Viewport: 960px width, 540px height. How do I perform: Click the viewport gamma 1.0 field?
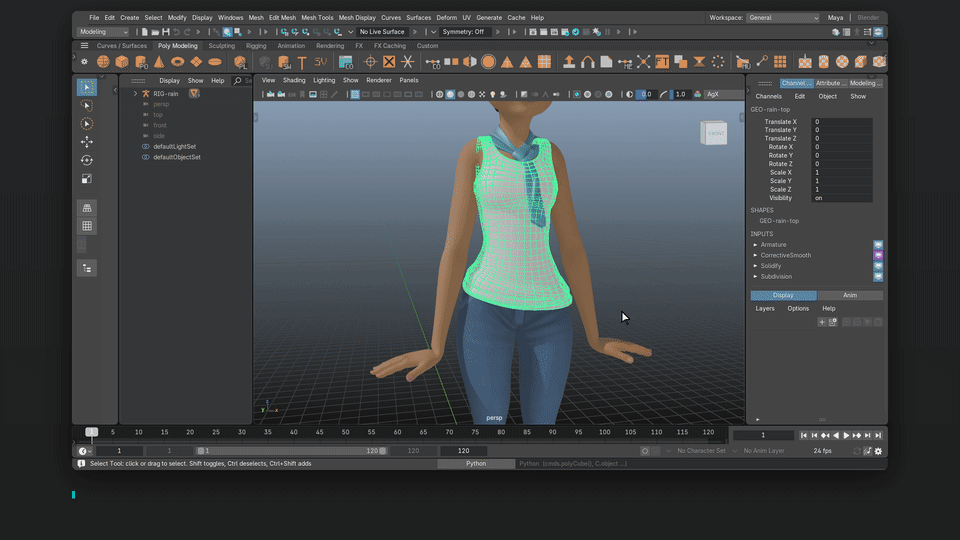tap(681, 94)
